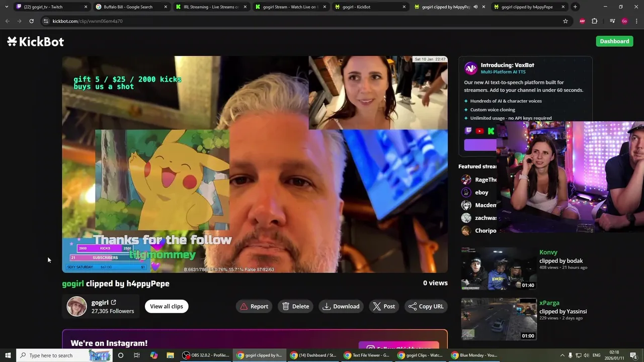Click the gogirl name in the clip title

(73, 284)
